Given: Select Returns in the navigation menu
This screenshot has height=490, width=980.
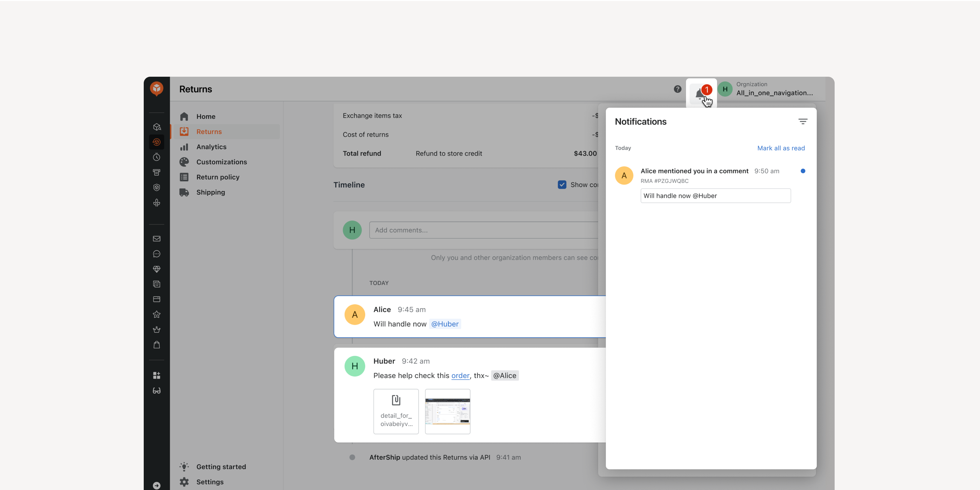Looking at the screenshot, I should pyautogui.click(x=226, y=132).
